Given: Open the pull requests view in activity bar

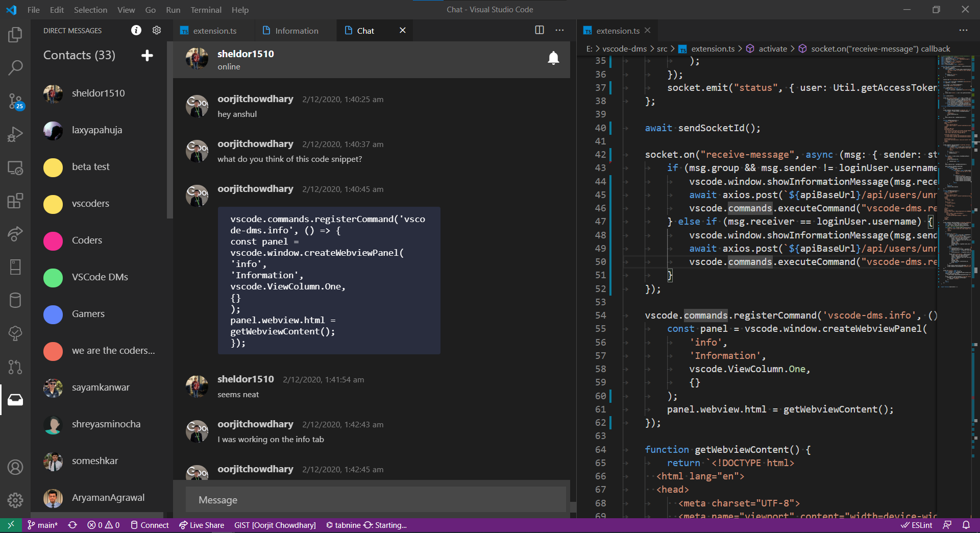Looking at the screenshot, I should tap(15, 367).
